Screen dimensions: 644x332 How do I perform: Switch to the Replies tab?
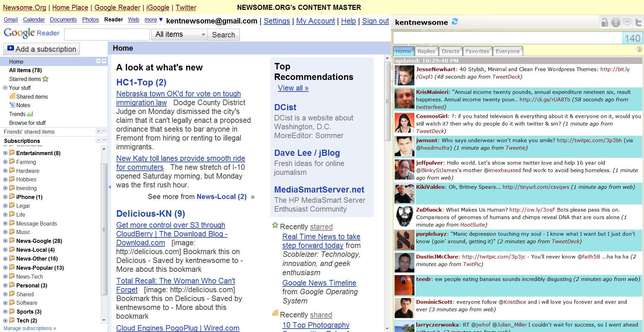coord(426,51)
